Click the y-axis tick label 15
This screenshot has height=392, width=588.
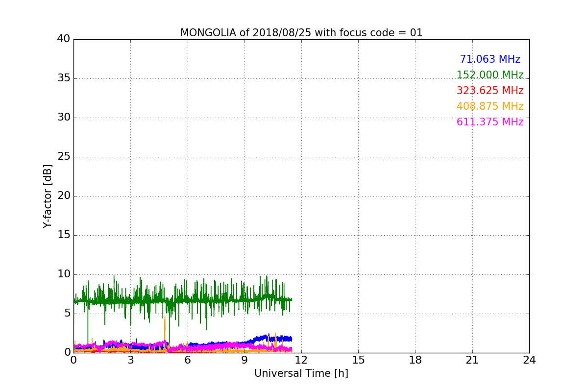(x=64, y=235)
